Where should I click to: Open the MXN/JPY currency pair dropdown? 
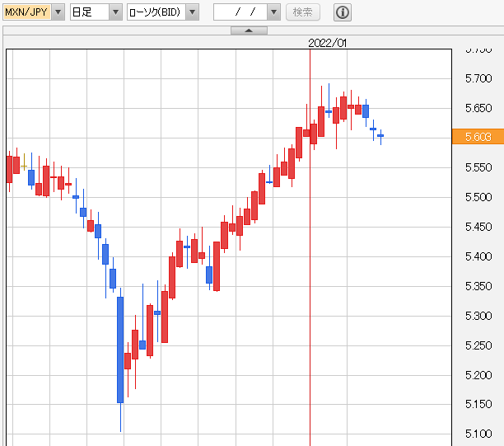point(58,12)
